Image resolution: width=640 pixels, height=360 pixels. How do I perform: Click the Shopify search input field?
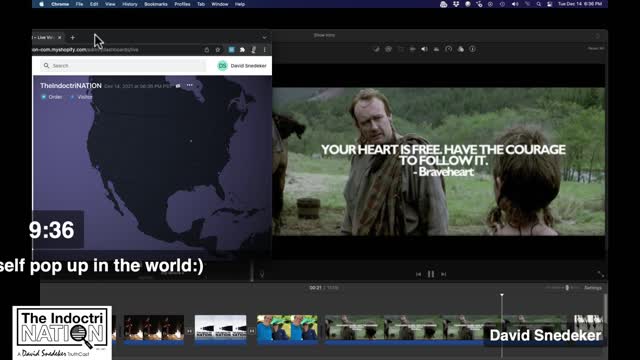point(123,66)
